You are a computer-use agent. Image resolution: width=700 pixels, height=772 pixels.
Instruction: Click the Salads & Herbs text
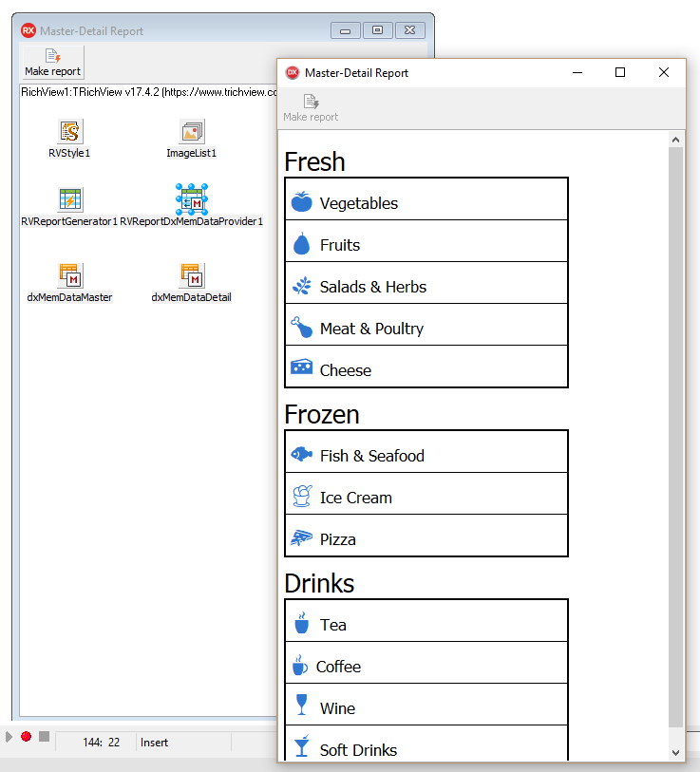(x=373, y=287)
